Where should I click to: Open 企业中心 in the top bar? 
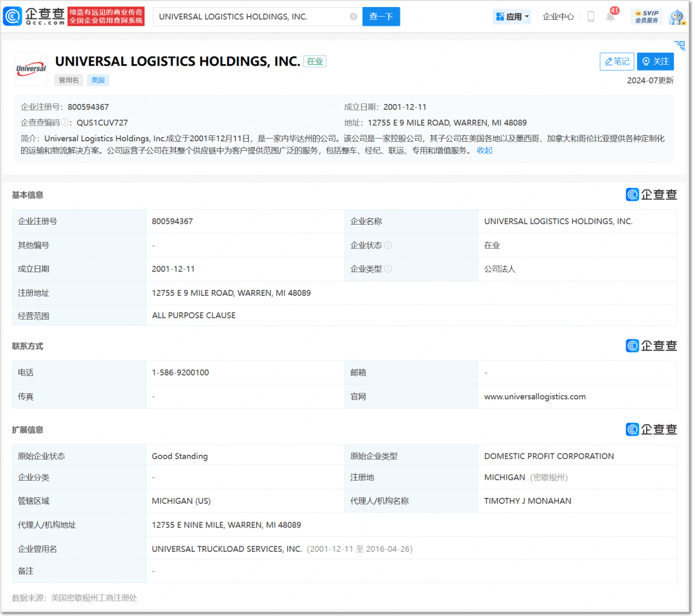[x=558, y=17]
